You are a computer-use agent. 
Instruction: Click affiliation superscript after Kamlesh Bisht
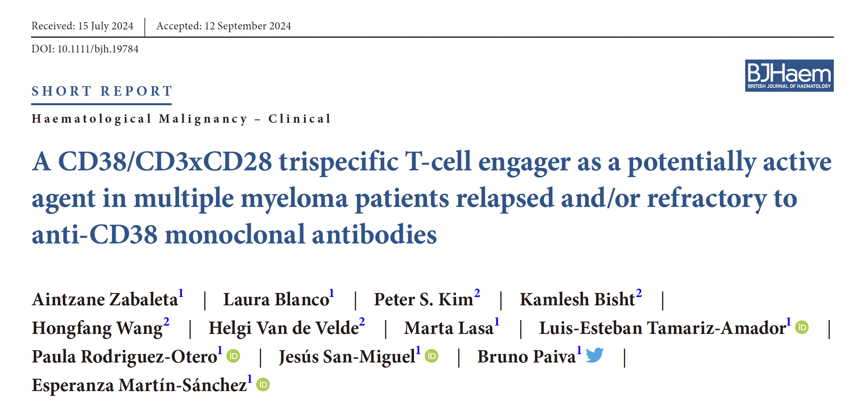(639, 293)
